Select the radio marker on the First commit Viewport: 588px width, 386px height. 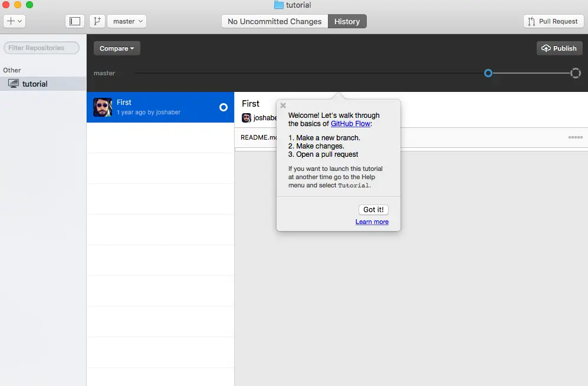click(223, 107)
